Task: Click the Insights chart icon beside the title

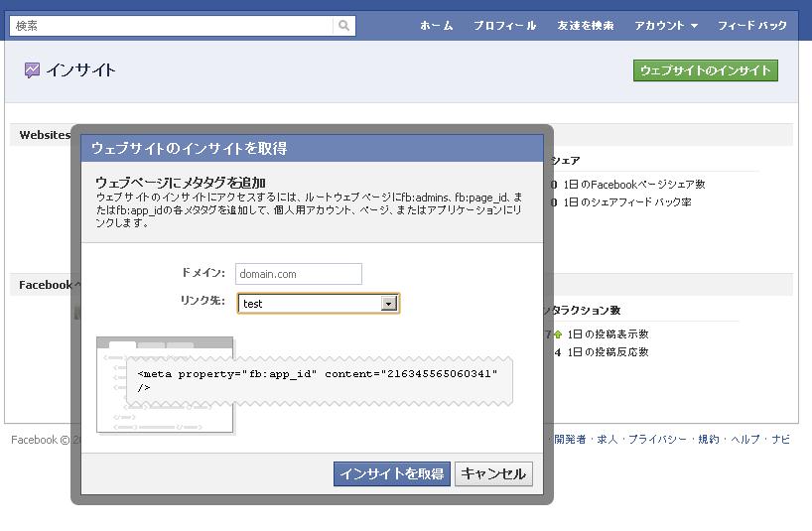Action: [x=32, y=69]
